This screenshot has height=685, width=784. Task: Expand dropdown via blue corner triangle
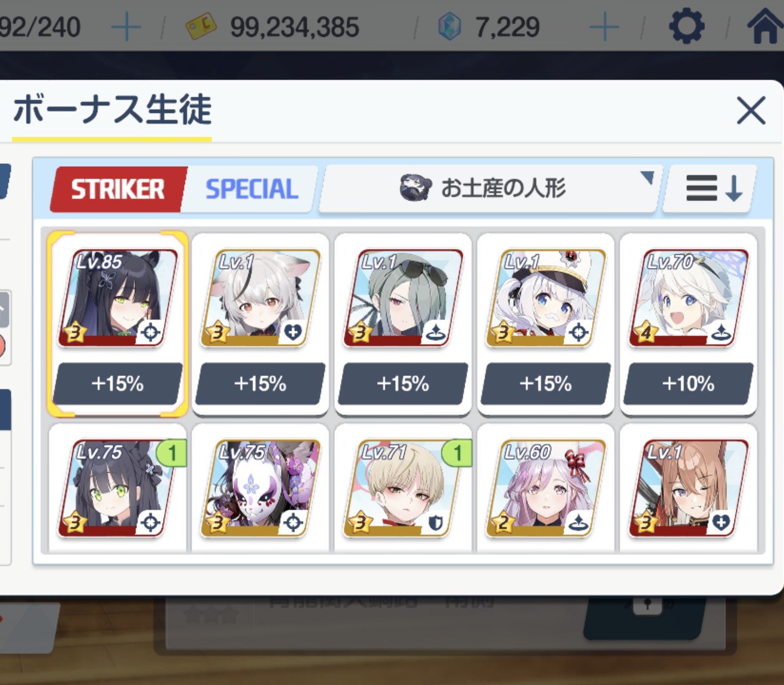[646, 178]
